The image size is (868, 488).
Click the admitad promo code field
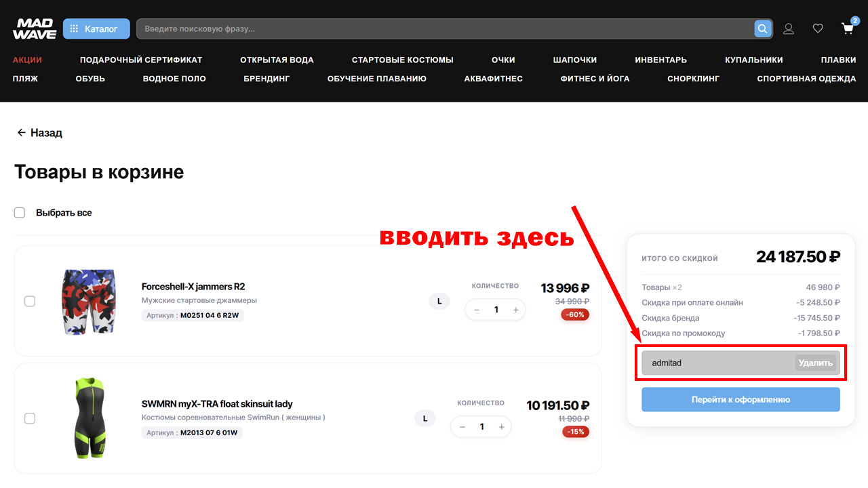tap(719, 363)
